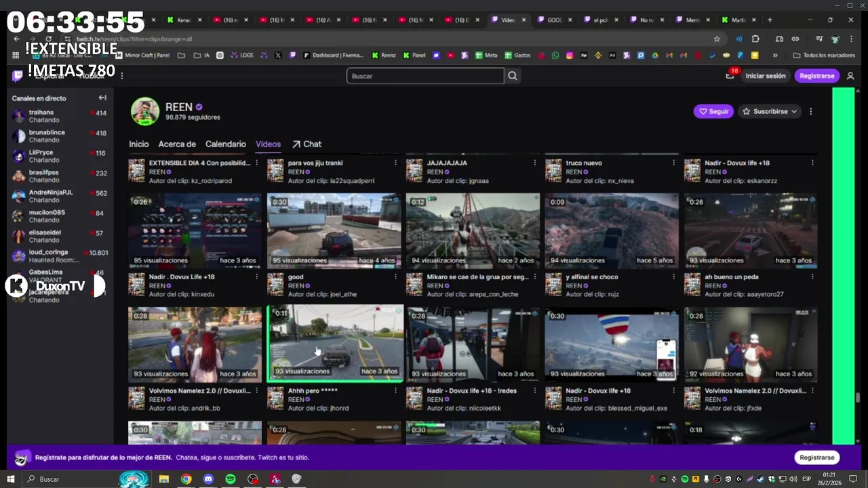
Task: Open the Instagram bookmark icon
Action: 570,55
